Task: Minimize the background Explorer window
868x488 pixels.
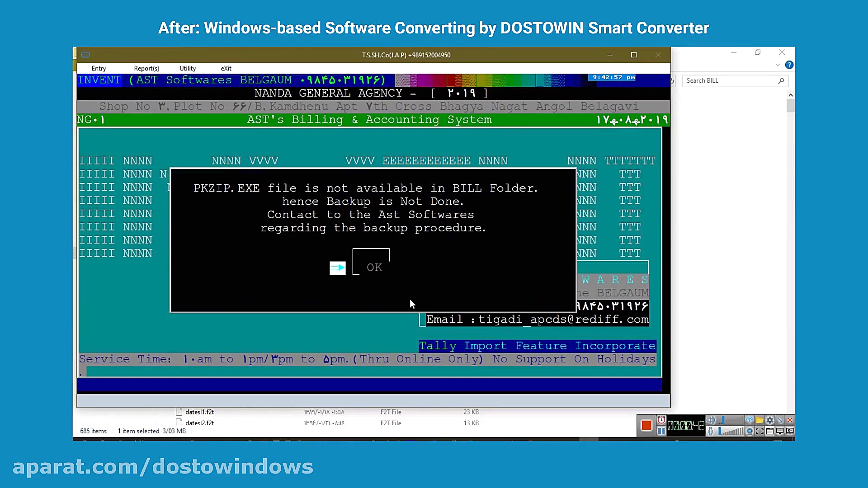Action: pos(734,52)
